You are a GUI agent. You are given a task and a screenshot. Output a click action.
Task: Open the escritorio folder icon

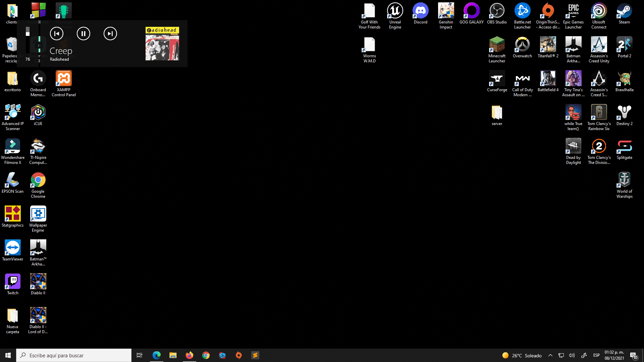click(x=13, y=81)
